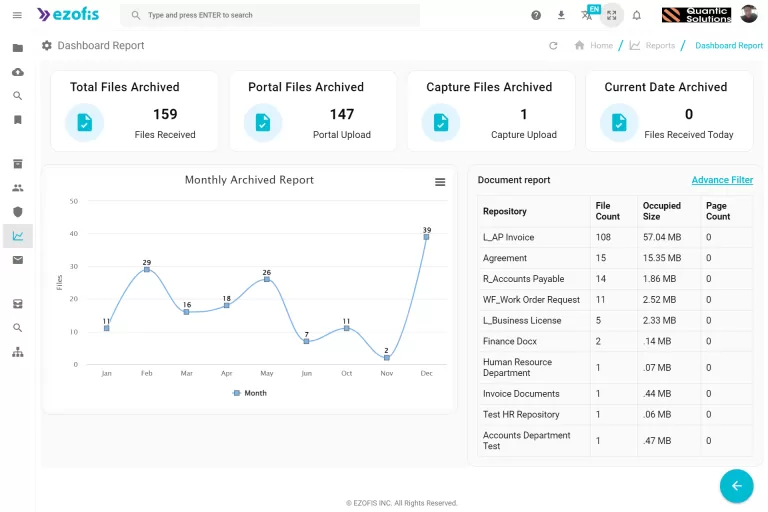The width and height of the screenshot is (768, 512).
Task: Click the folder icon in sidebar
Action: (17, 48)
